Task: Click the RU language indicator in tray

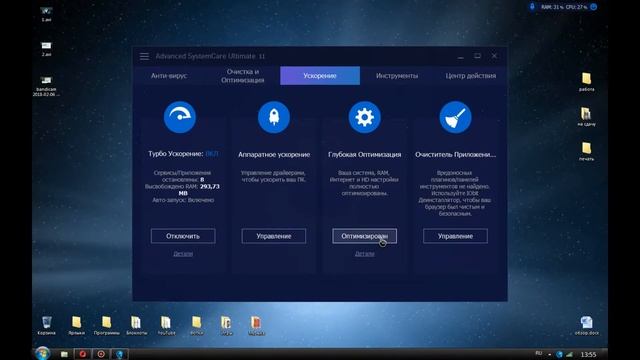Action: click(539, 353)
